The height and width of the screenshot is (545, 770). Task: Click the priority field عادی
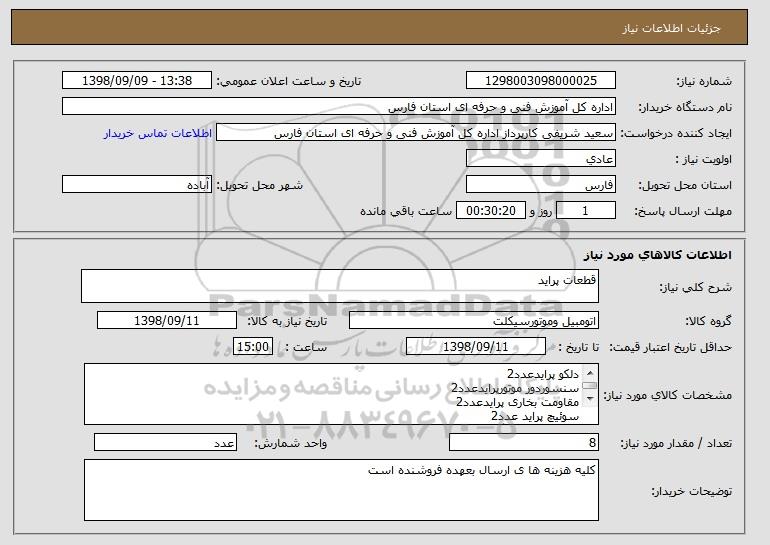pos(541,159)
